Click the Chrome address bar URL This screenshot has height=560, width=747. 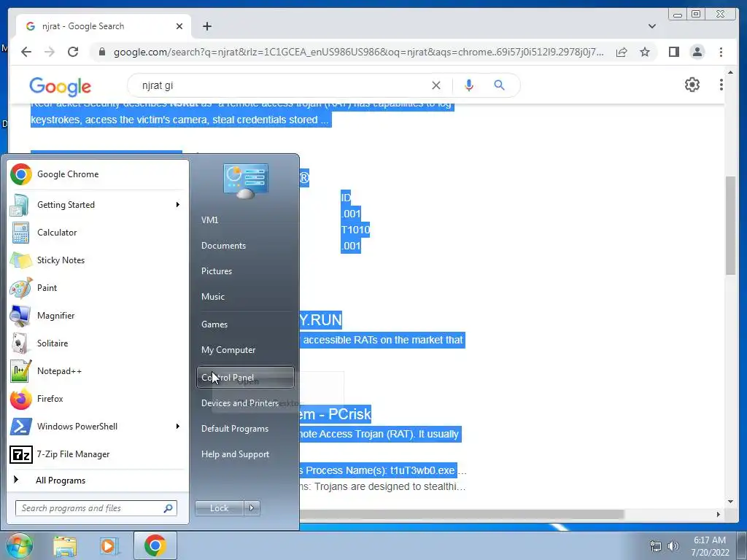358,52
